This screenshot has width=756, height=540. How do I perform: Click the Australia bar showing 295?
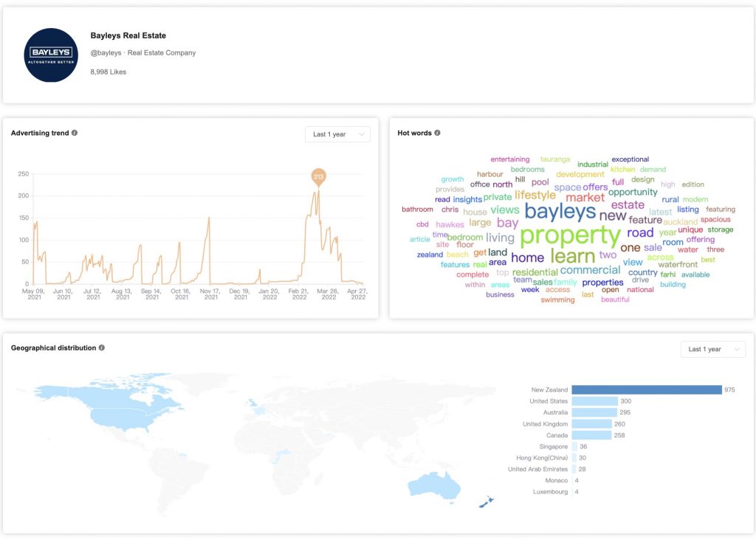[x=594, y=412]
